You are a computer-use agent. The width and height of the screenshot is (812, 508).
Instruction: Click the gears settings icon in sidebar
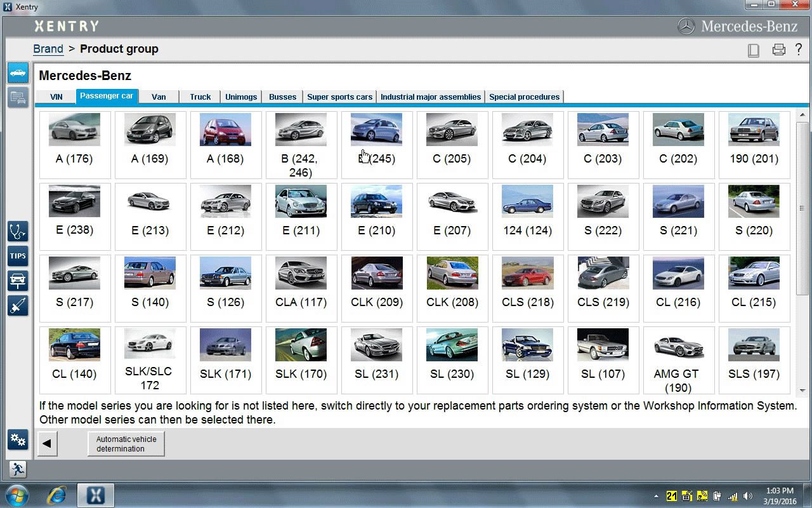click(18, 439)
